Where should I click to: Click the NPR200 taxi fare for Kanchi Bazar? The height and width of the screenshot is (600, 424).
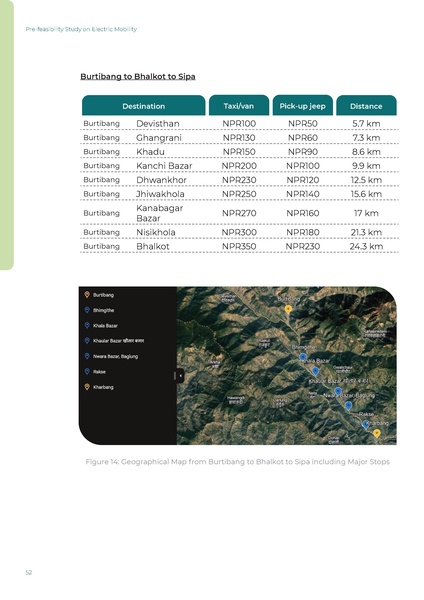(x=239, y=166)
